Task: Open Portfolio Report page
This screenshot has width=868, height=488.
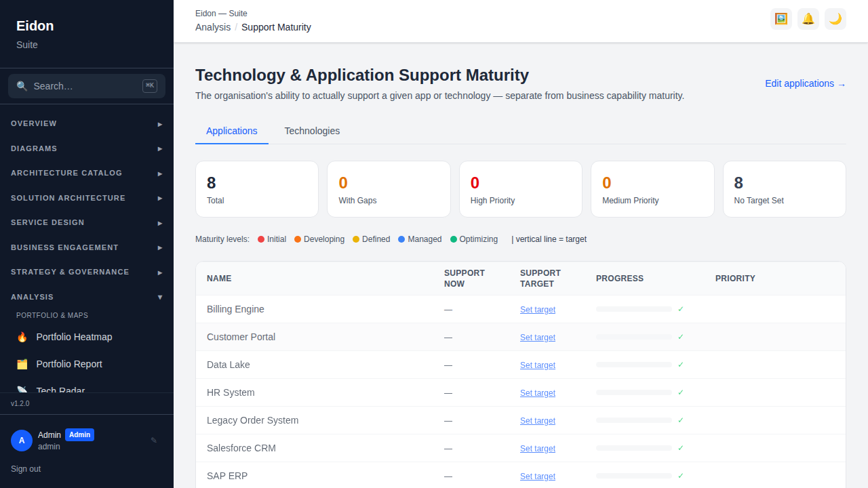Action: 87,364
